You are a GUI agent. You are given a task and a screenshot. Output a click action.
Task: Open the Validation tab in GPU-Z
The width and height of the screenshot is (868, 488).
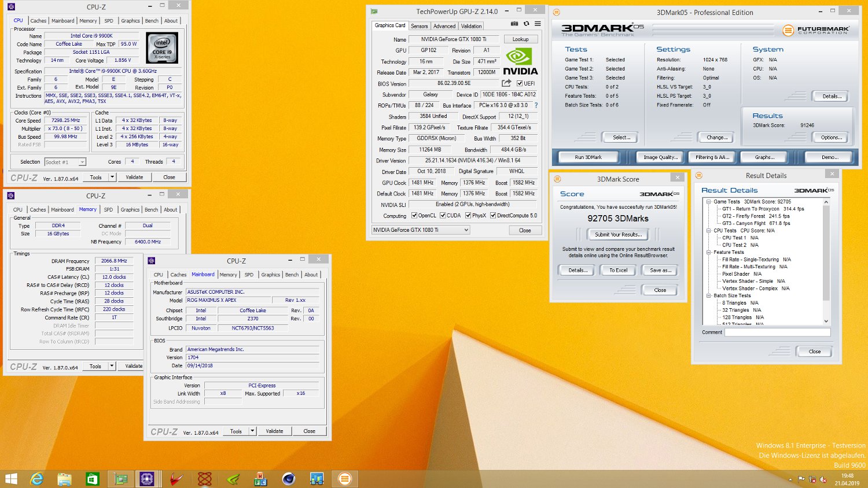tap(471, 26)
